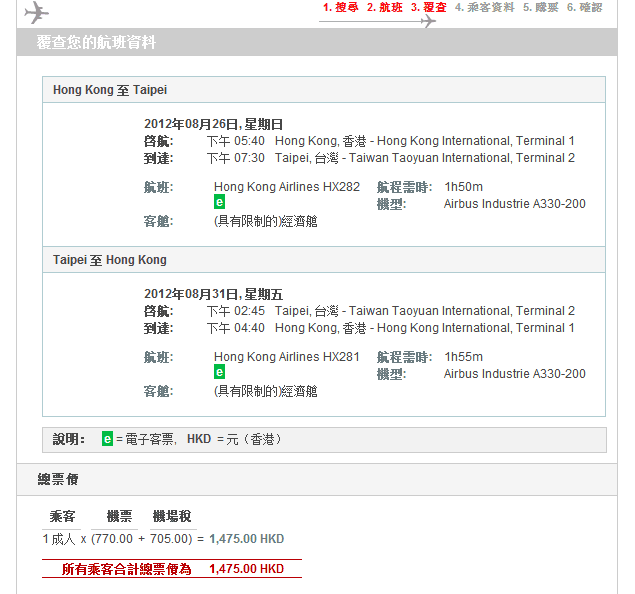Click the airplane logo icon at top left

(36, 12)
